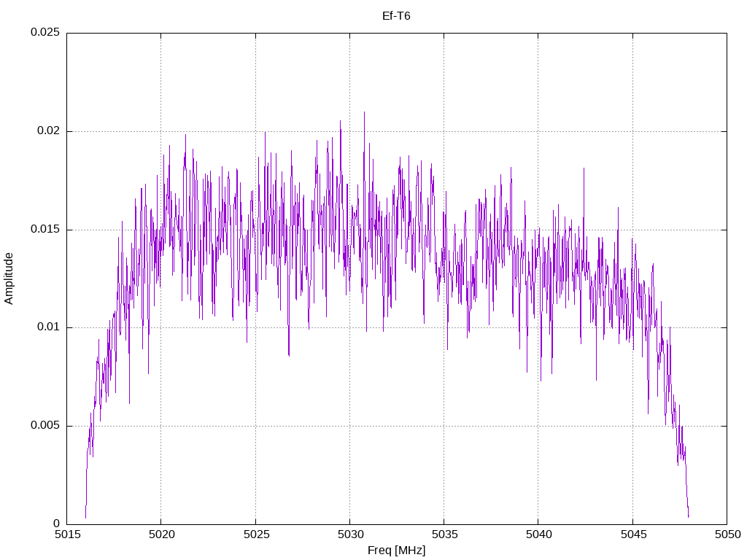The image size is (747, 560).
Task: Click the Amplitude y-axis label
Action: 9,279
